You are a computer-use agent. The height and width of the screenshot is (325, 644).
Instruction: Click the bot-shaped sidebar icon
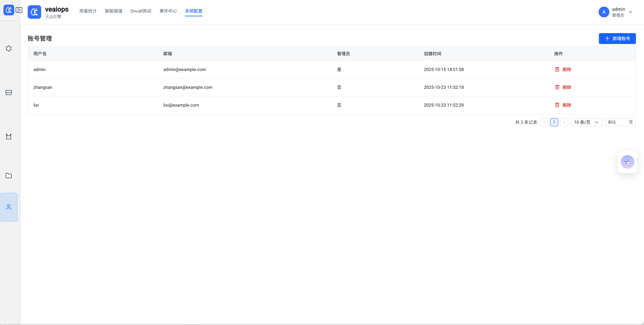9,136
